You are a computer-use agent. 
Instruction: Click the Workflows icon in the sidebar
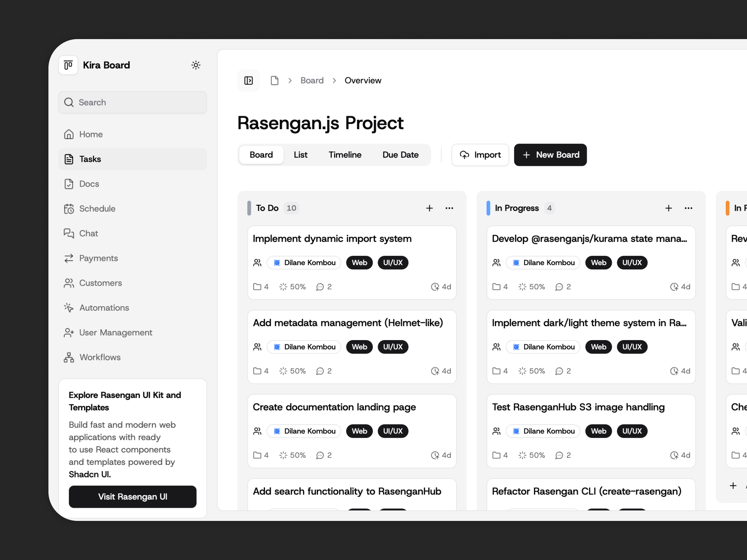click(69, 357)
